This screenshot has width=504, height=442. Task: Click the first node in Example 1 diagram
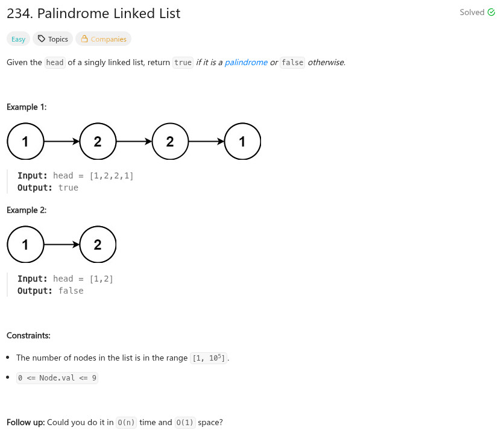tap(25, 142)
